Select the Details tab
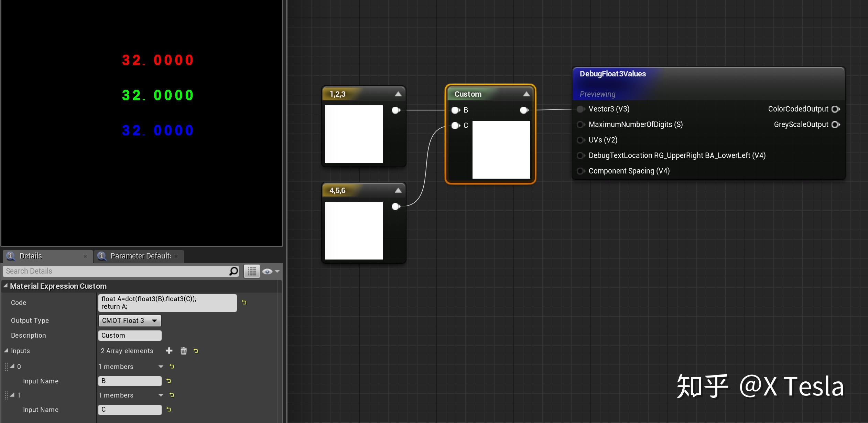 (x=31, y=256)
